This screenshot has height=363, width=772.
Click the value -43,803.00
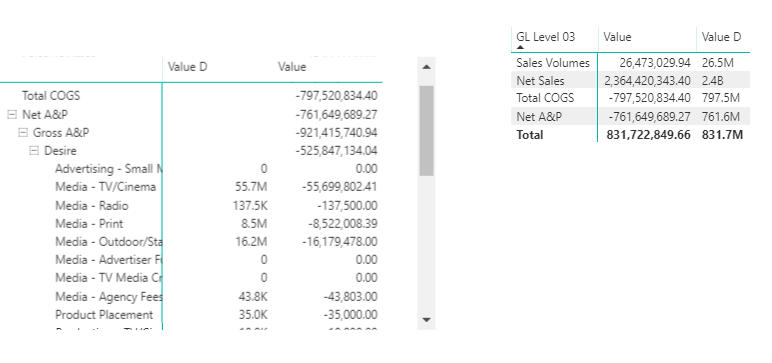pyautogui.click(x=351, y=297)
